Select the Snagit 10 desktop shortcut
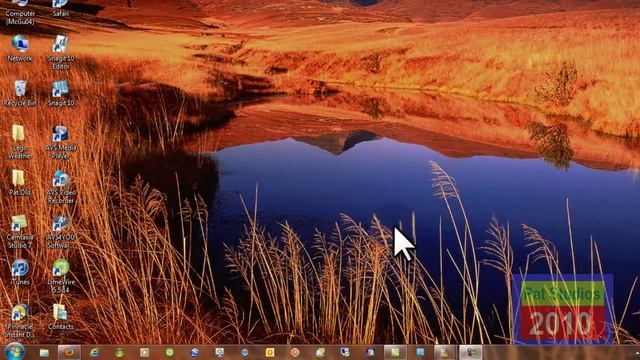640x360 pixels. pos(61,93)
